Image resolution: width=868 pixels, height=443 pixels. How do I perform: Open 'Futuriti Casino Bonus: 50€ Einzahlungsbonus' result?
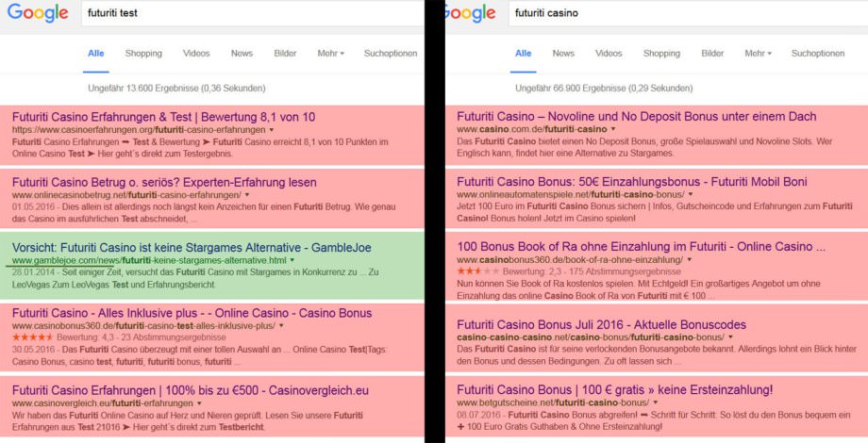[632, 182]
